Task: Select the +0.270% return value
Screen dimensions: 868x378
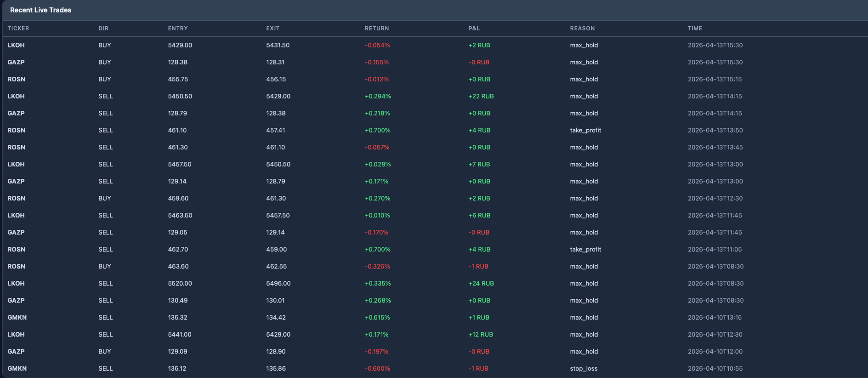Action: pyautogui.click(x=378, y=199)
